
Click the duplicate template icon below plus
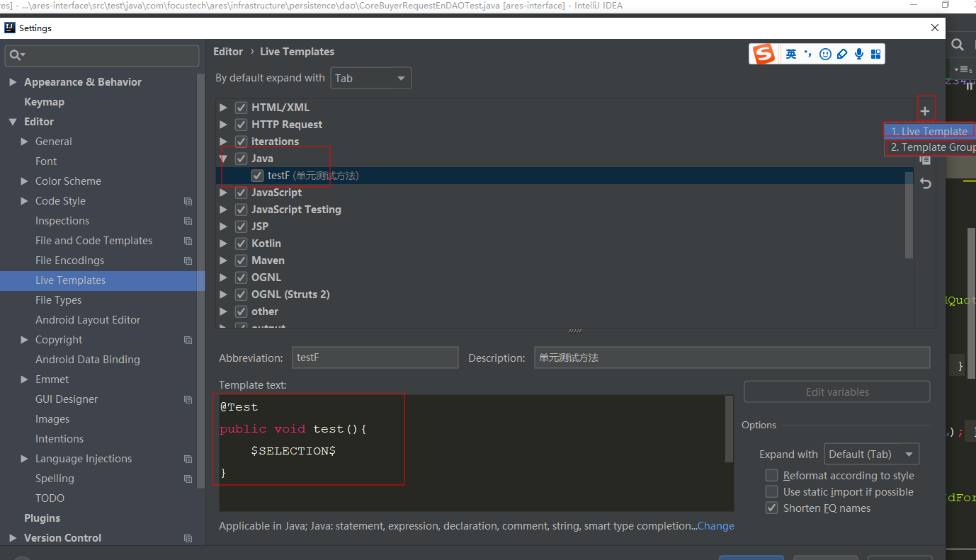click(925, 160)
